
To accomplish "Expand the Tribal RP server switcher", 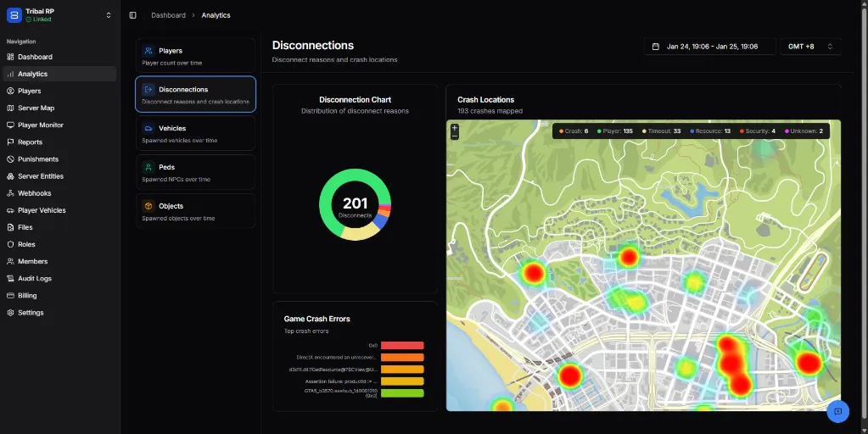I will coord(109,15).
